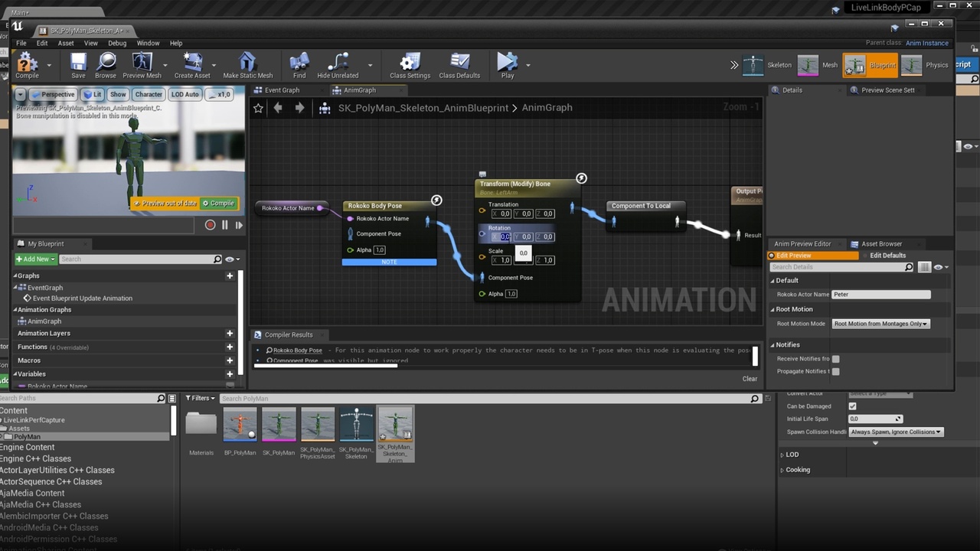Click LOD Auto viewport button
Viewport: 980px width, 551px height.
(185, 94)
